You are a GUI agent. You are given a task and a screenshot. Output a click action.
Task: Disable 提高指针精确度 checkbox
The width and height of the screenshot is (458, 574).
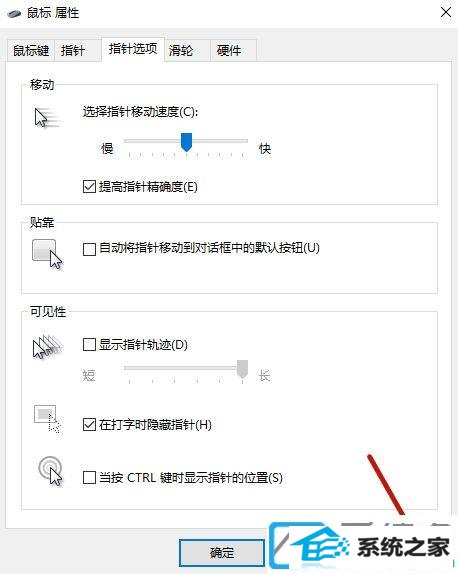pos(89,187)
